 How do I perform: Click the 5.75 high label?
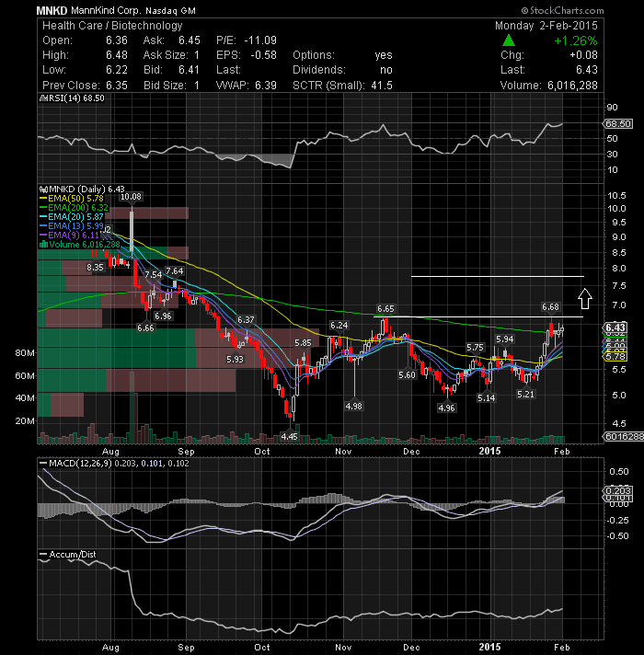tap(475, 348)
